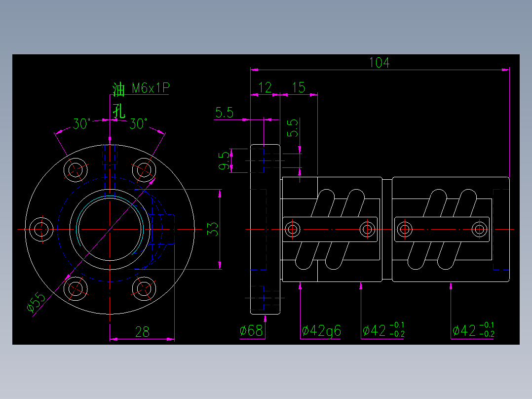This screenshot has height=399, width=532.
Task: Select the 15 horizontal dimension
Action: (x=299, y=87)
